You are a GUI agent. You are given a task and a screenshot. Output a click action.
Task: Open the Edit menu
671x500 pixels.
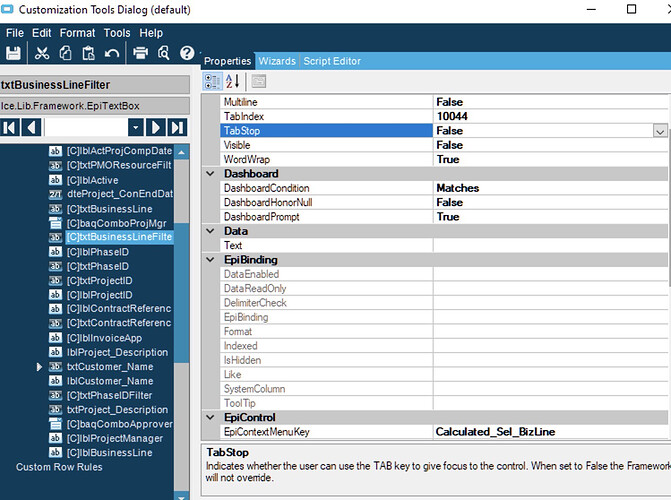tap(42, 33)
